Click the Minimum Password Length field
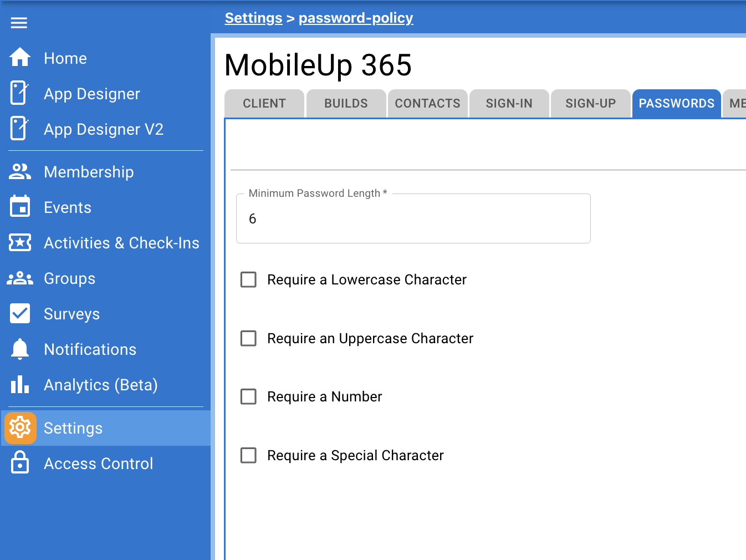The image size is (746, 560). coord(413,219)
